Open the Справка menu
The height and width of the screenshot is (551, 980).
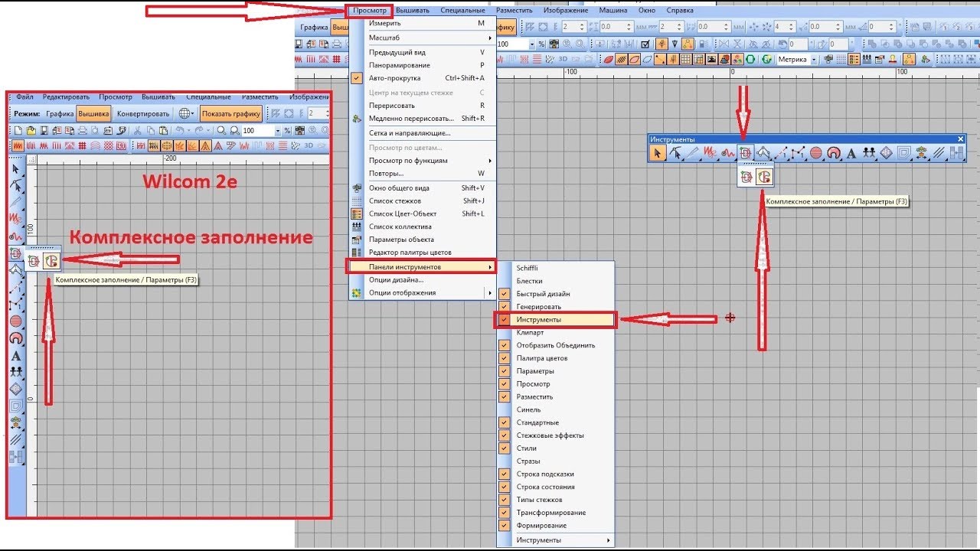point(680,11)
